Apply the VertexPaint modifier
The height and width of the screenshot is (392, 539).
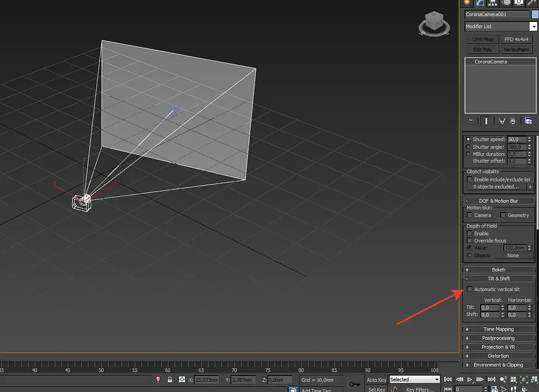516,49
